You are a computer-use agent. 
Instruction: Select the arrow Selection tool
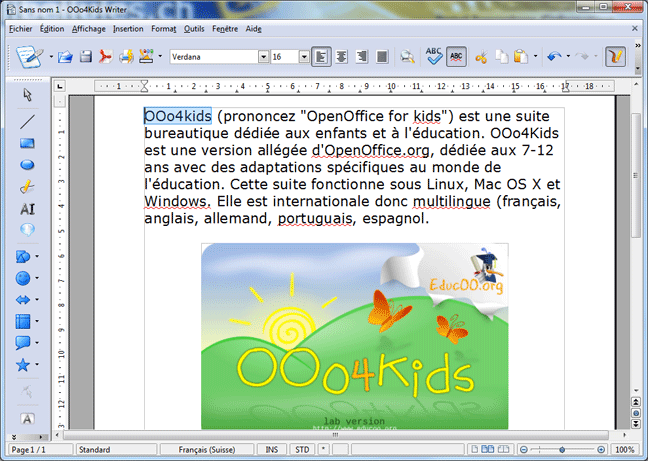(27, 95)
